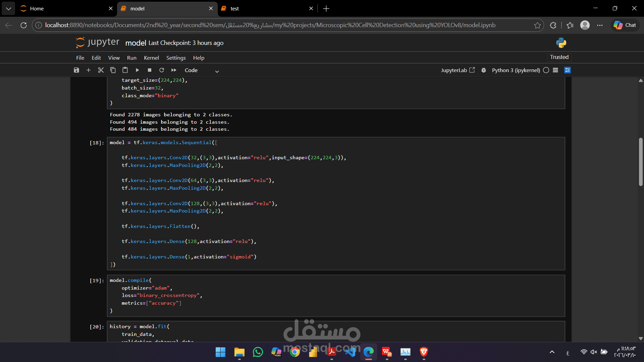
Task: Toggle the blue notebook sidebar button
Action: coord(568,70)
